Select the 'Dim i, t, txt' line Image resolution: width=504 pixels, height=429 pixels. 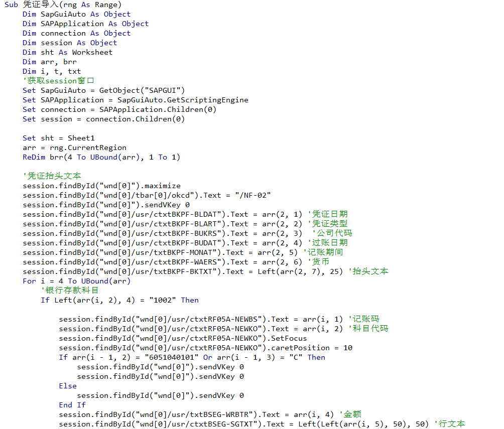click(x=52, y=72)
